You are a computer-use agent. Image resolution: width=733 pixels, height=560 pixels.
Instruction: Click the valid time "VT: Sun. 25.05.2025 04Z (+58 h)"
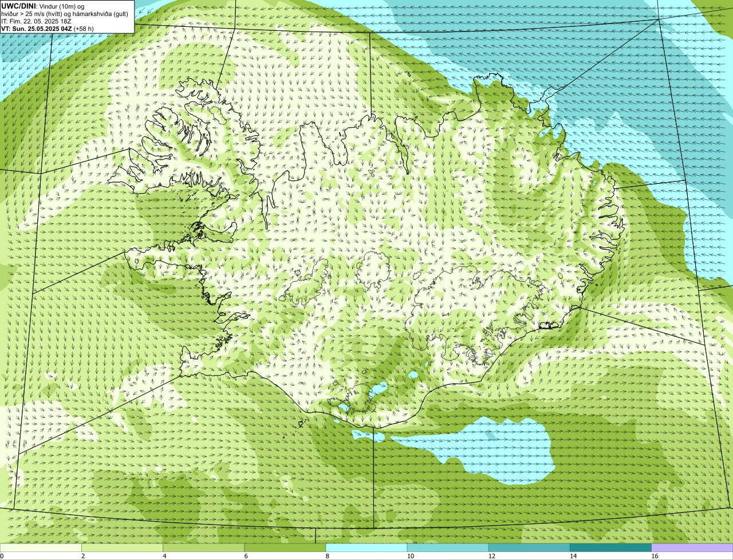tap(48, 29)
